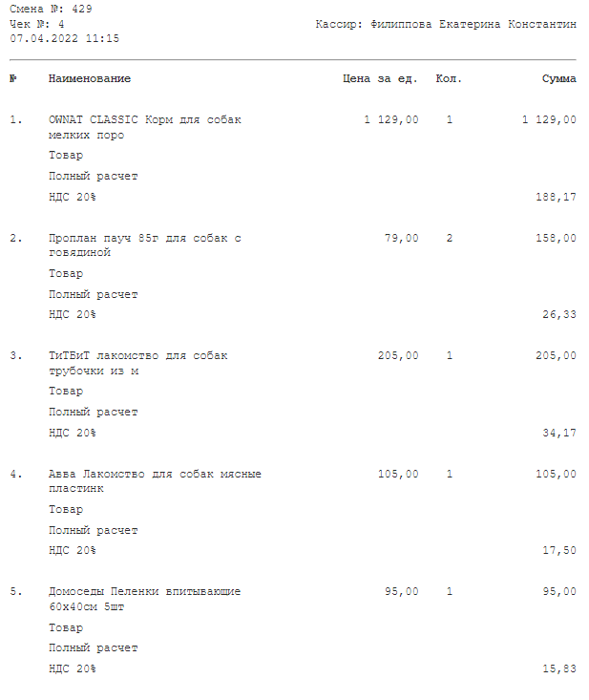Click the receipt date 07.04.2022 11:15
This screenshot has width=589, height=700.
pos(65,38)
